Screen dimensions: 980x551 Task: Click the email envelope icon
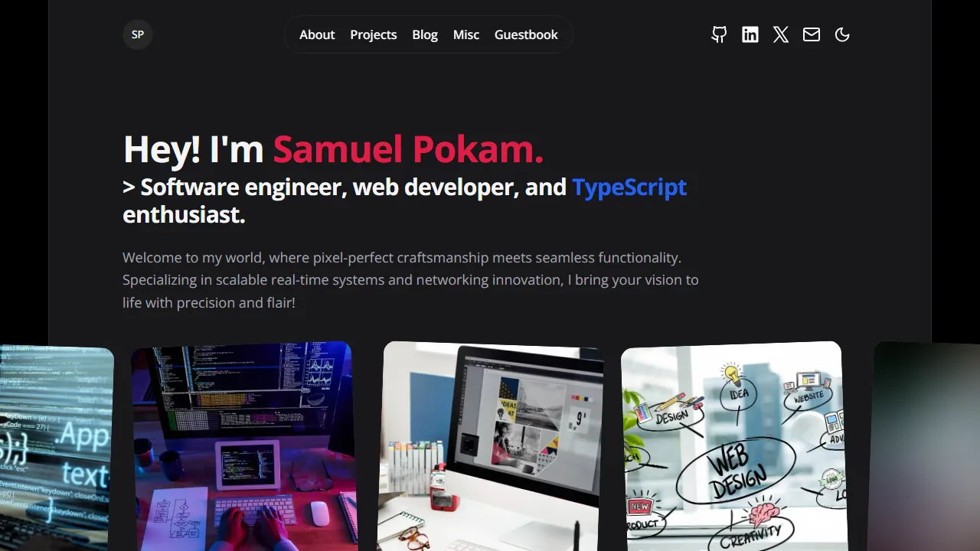click(812, 34)
